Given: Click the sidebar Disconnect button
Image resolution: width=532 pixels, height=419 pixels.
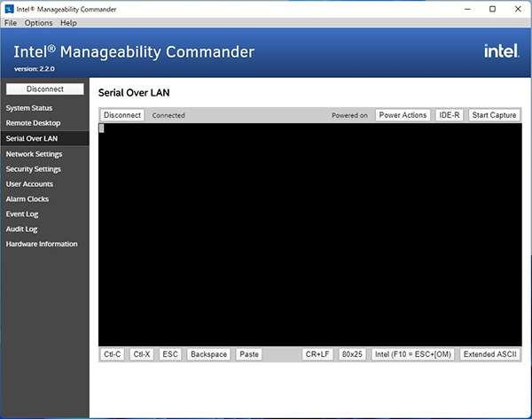Looking at the screenshot, I should [x=45, y=89].
